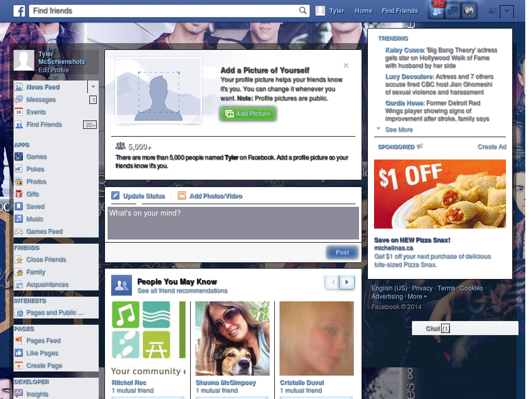
Task: Click the Music app icon
Action: (19, 219)
